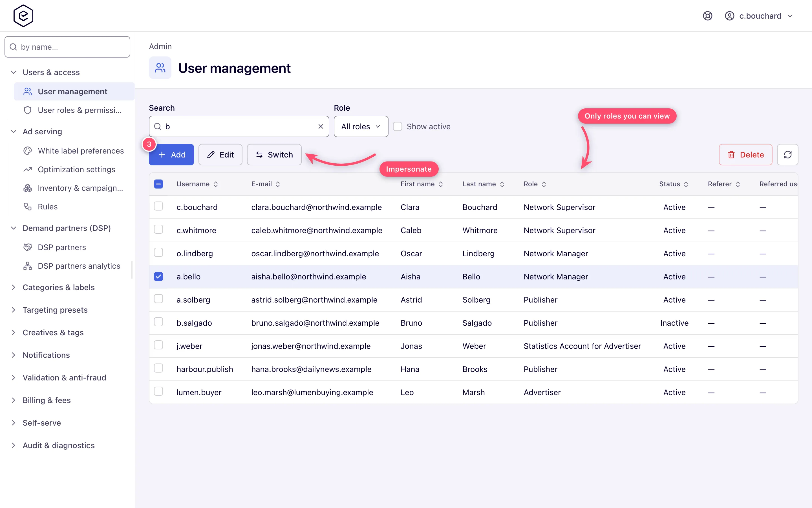Click the Switch button
812x508 pixels.
(x=274, y=155)
